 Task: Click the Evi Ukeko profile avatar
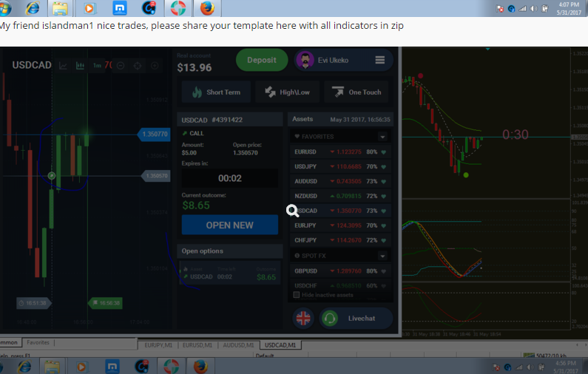pyautogui.click(x=305, y=60)
